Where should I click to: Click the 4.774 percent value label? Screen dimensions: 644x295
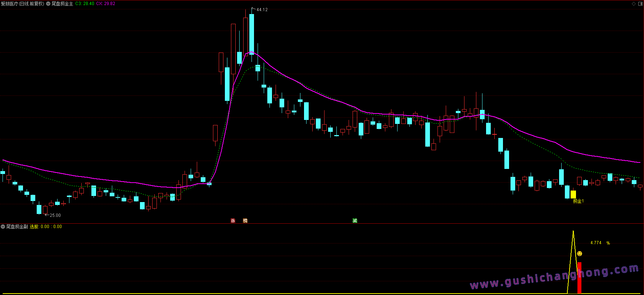point(596,243)
